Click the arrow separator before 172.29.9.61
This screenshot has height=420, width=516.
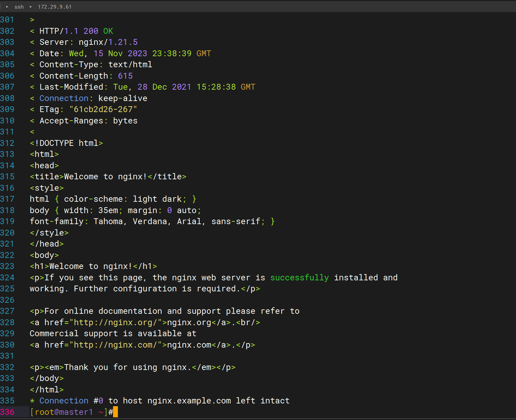tap(31, 7)
